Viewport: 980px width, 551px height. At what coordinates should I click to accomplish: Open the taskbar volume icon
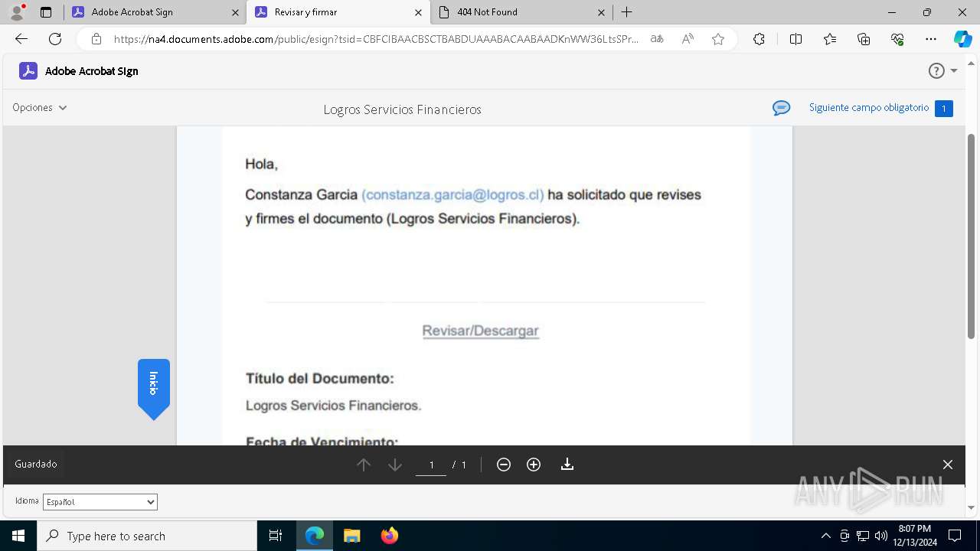[881, 536]
